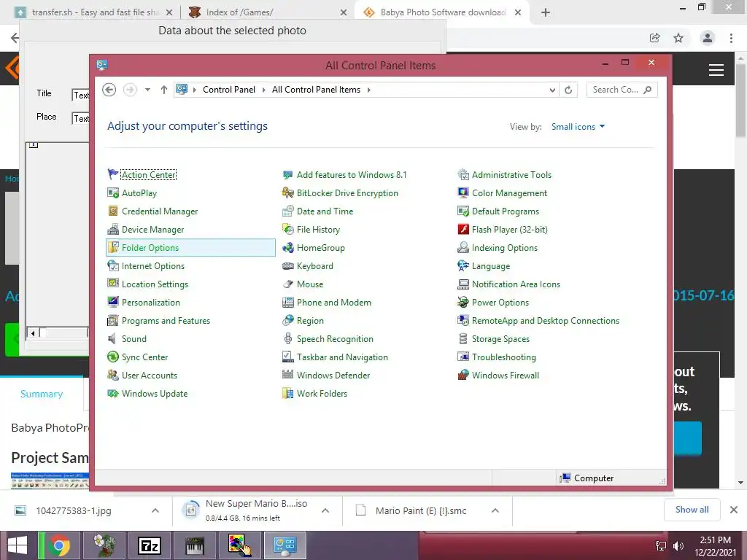
Task: Click the User Accounts icon
Action: tap(113, 376)
